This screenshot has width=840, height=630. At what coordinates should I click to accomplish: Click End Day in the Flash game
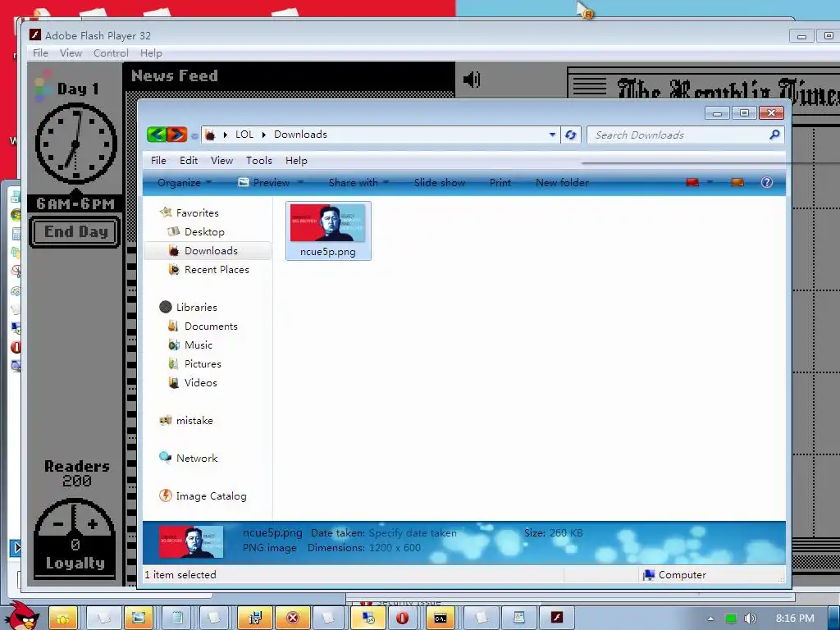(75, 232)
